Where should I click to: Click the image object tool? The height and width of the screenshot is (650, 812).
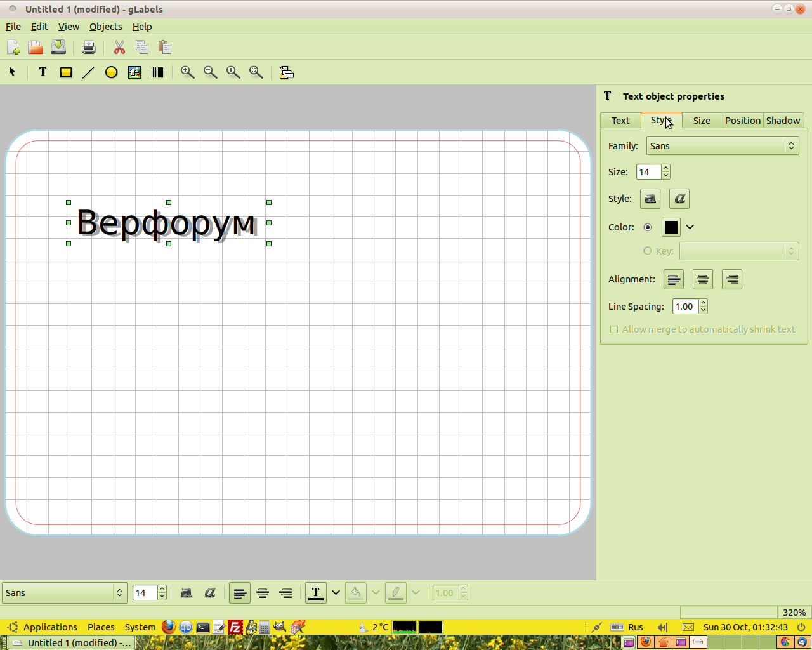click(x=134, y=72)
